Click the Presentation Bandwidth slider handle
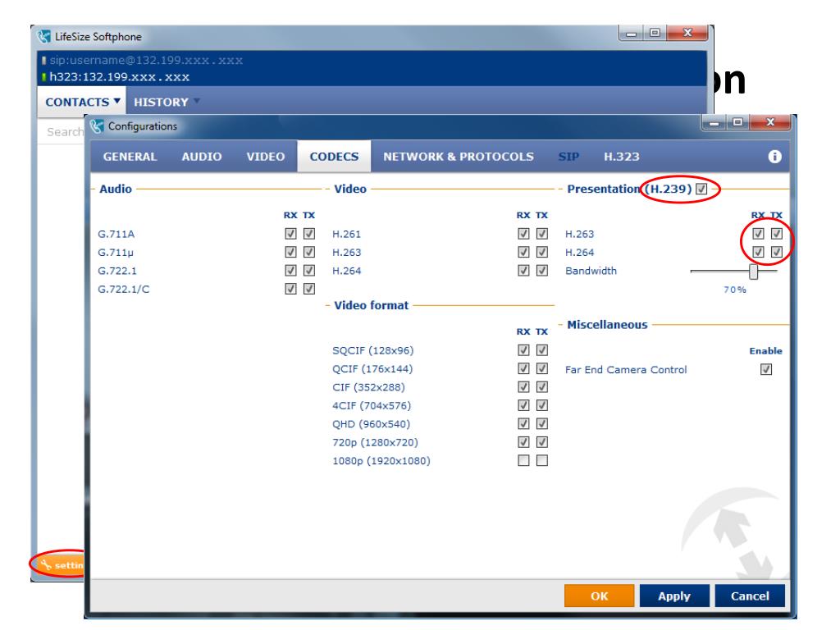The image size is (840, 630). coord(754,272)
